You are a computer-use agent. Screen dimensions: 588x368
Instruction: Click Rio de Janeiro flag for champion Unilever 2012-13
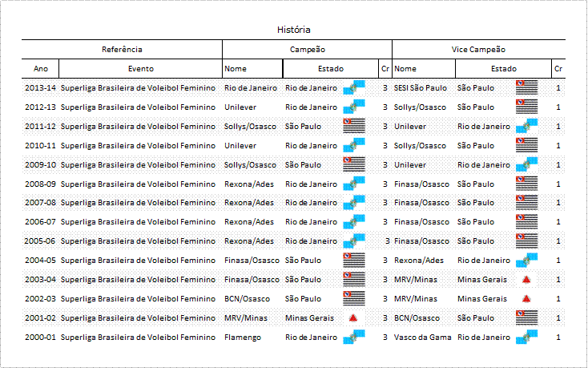(354, 107)
